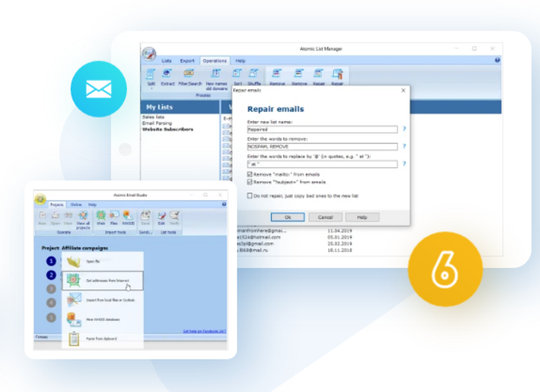
Task: Select the mail.ru row dated 10.11.2018
Action: pos(294,250)
